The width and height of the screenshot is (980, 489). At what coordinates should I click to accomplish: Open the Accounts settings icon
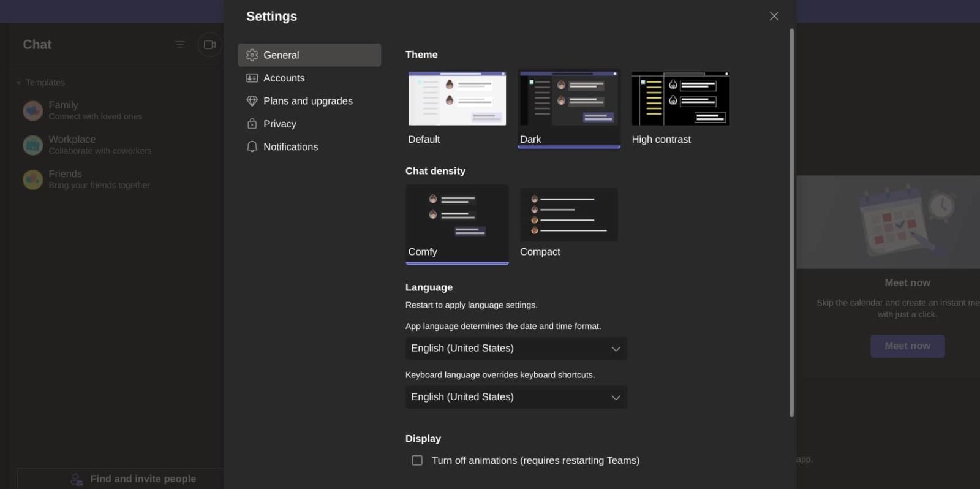(x=252, y=78)
